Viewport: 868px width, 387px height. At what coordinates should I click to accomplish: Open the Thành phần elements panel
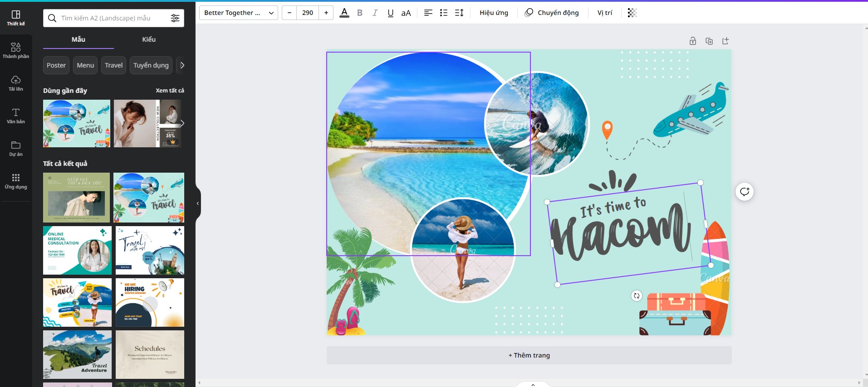coord(16,50)
